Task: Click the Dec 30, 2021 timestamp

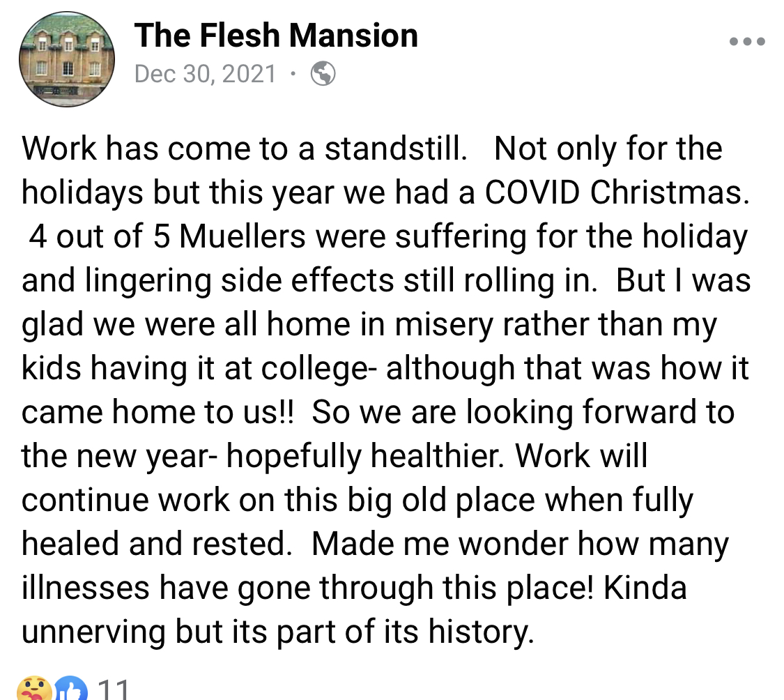Action: coord(205,74)
